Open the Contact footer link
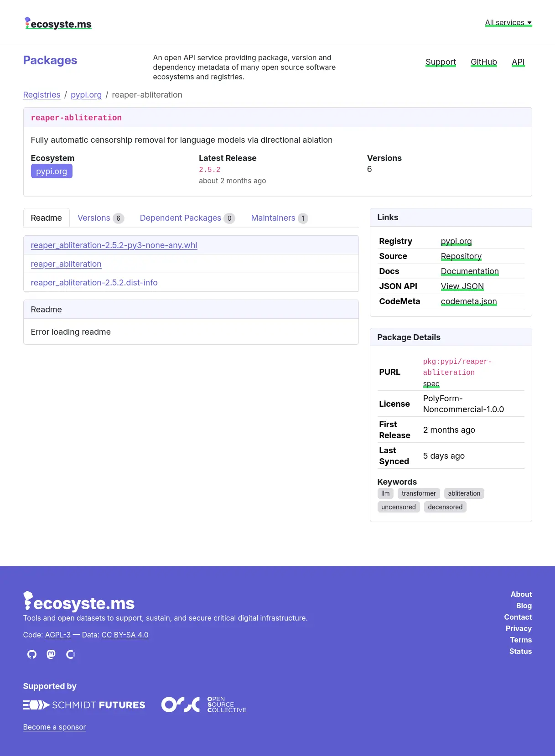The height and width of the screenshot is (756, 555). tap(518, 617)
